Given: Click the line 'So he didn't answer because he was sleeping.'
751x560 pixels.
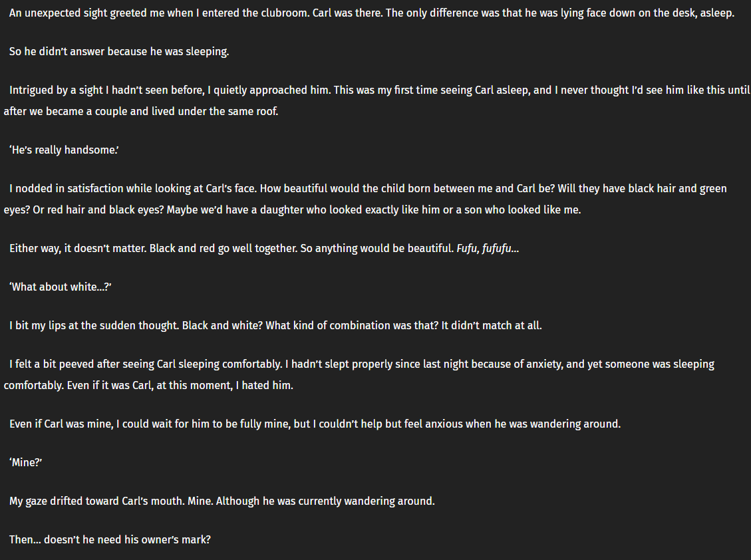Looking at the screenshot, I should [x=119, y=51].
